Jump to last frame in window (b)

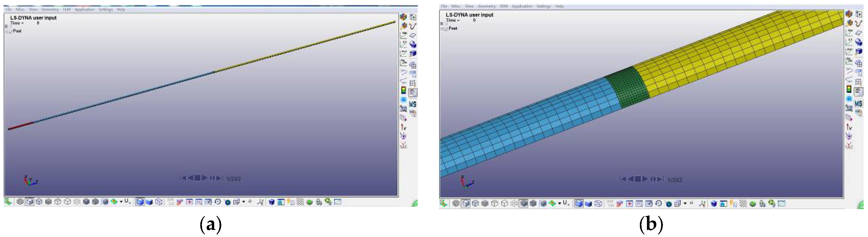point(661,179)
